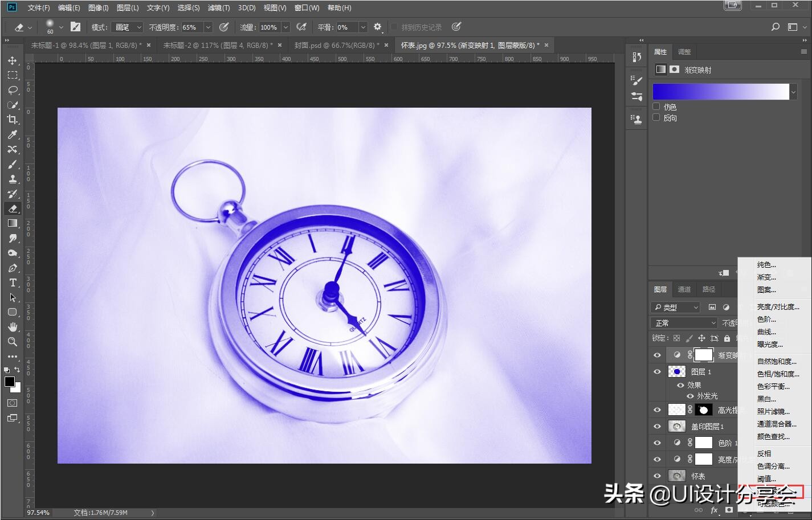812x520 pixels.
Task: Hide the 怀表 layer visibility eye
Action: pyautogui.click(x=657, y=476)
